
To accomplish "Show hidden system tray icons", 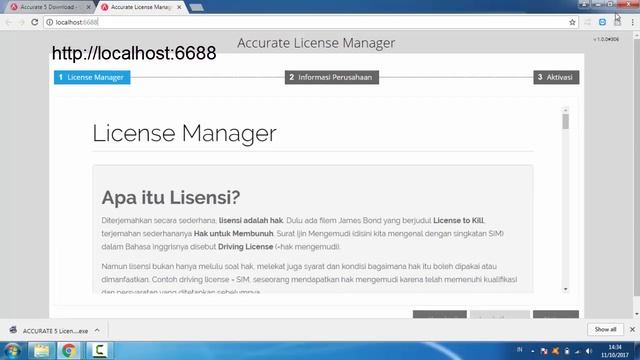I will click(x=533, y=351).
